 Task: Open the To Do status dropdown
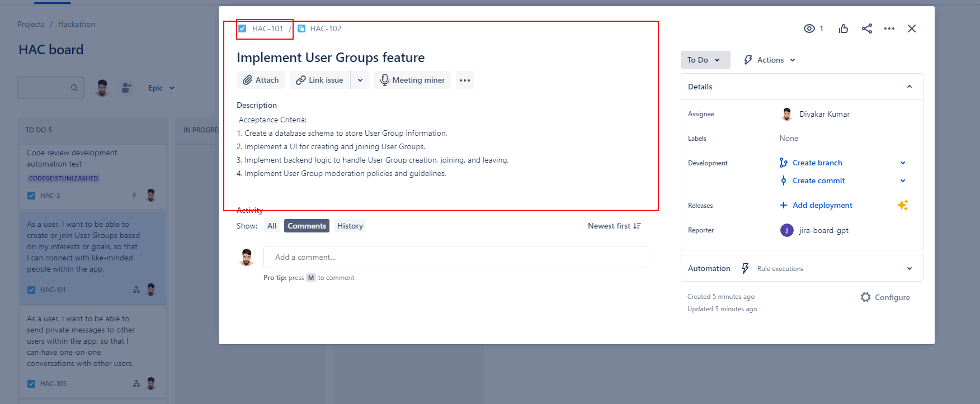705,60
